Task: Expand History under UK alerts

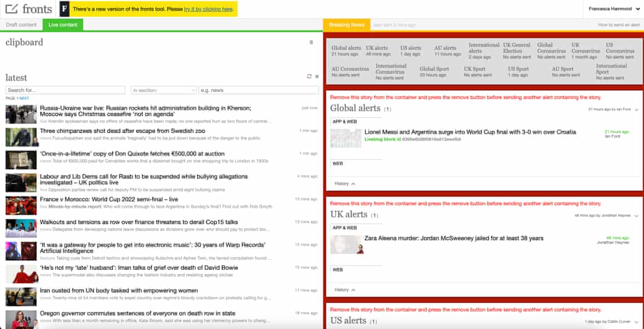Action: pyautogui.click(x=345, y=290)
